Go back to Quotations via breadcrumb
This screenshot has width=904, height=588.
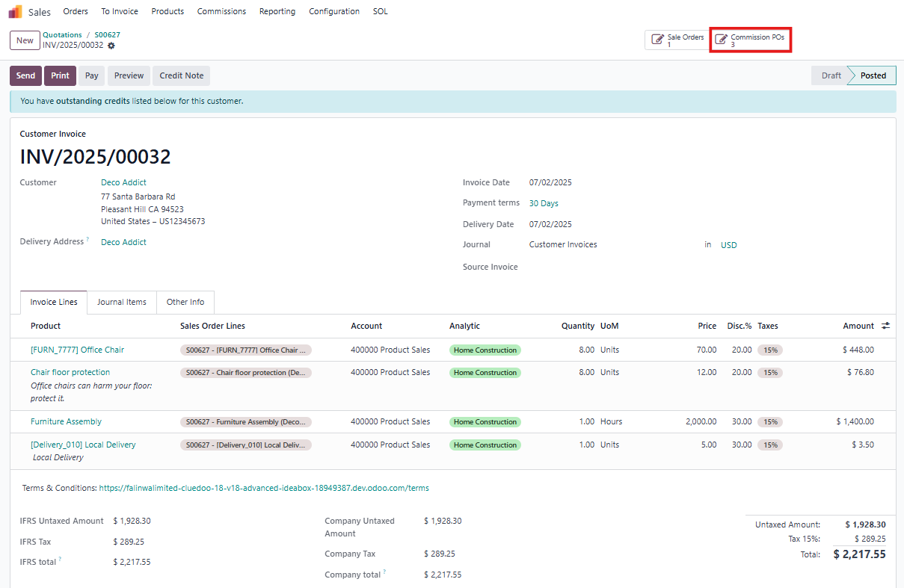click(62, 35)
